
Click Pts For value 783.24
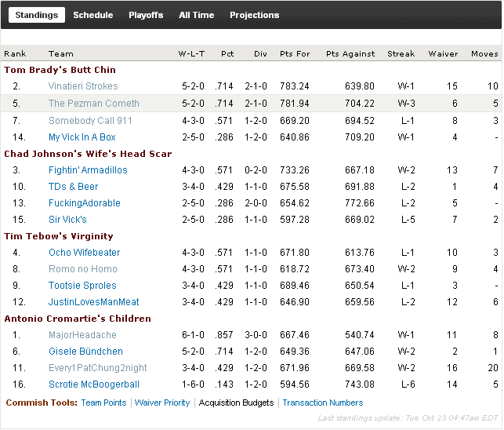295,86
